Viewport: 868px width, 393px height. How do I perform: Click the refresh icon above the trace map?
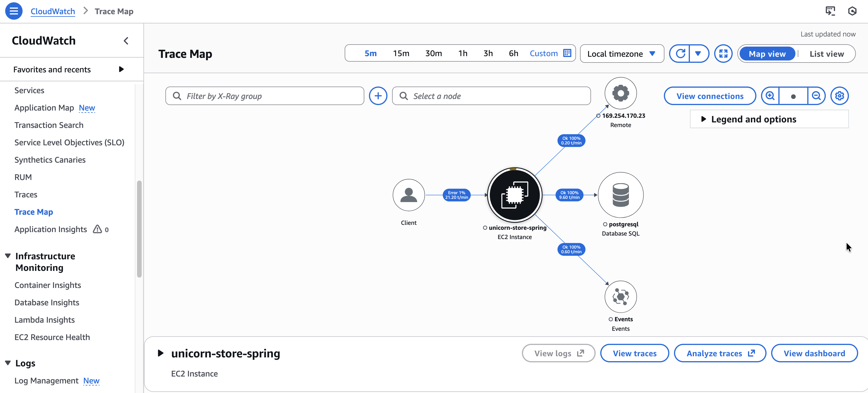pyautogui.click(x=680, y=53)
